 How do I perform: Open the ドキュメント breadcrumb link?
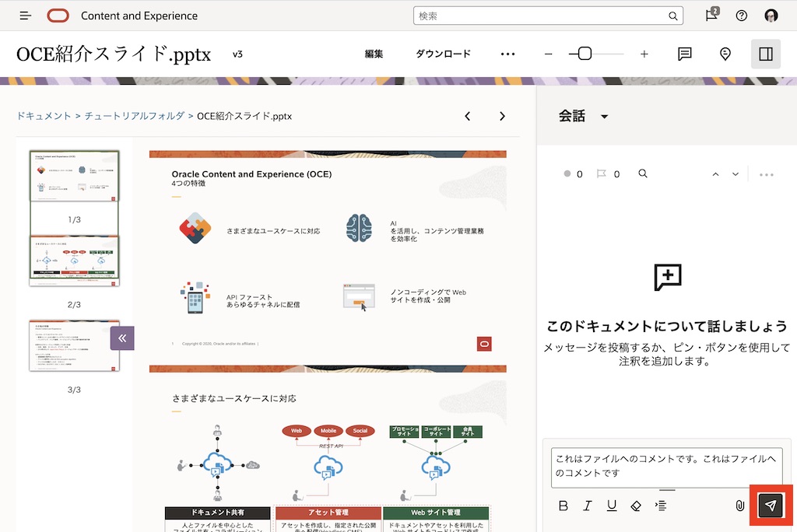pos(45,115)
